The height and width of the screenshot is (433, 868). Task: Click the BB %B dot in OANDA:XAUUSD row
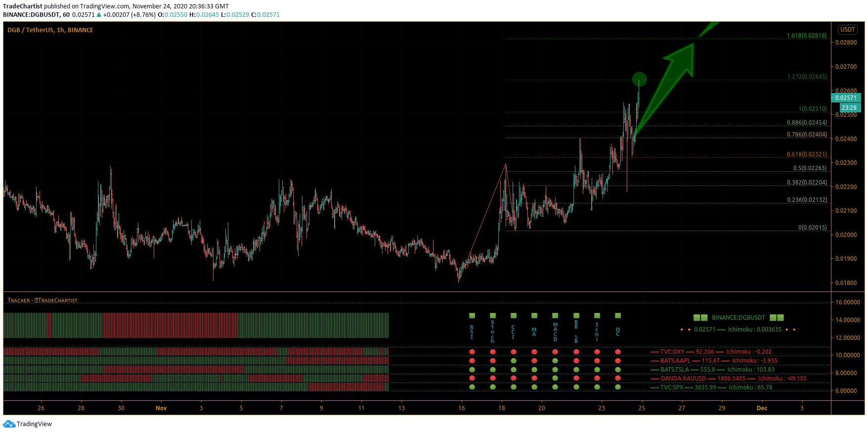pos(576,379)
